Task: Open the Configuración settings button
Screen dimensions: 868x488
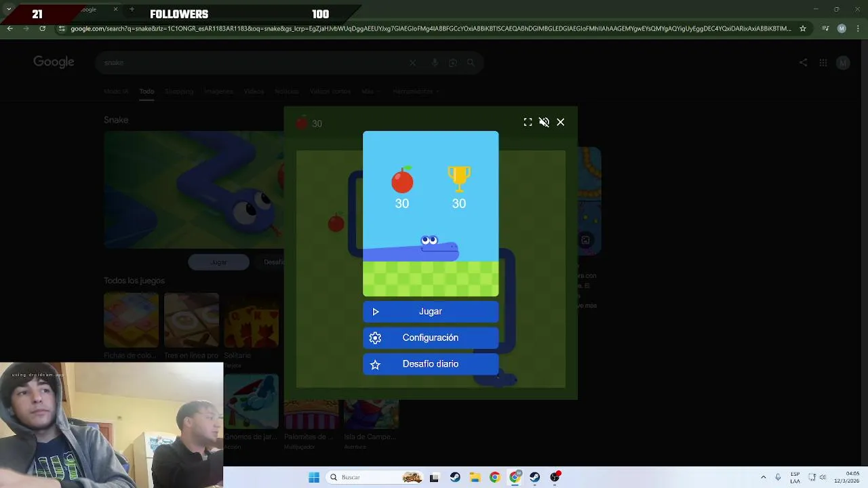Action: tap(431, 338)
